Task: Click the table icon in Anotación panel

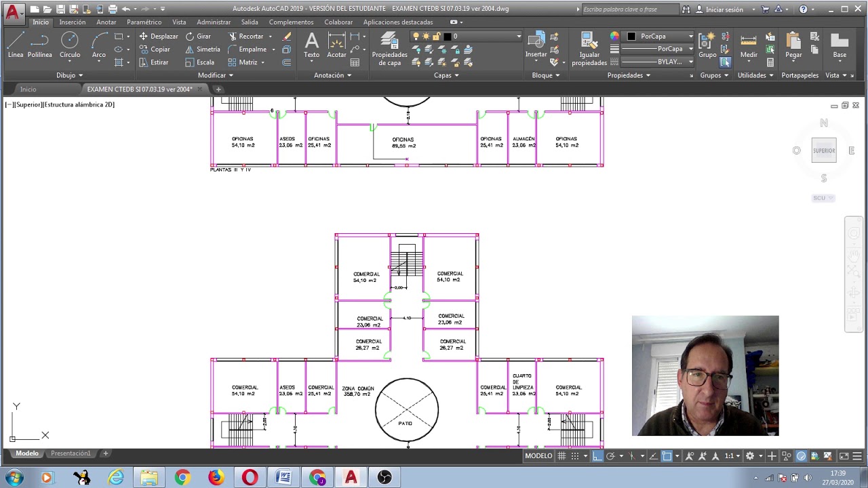Action: click(355, 62)
